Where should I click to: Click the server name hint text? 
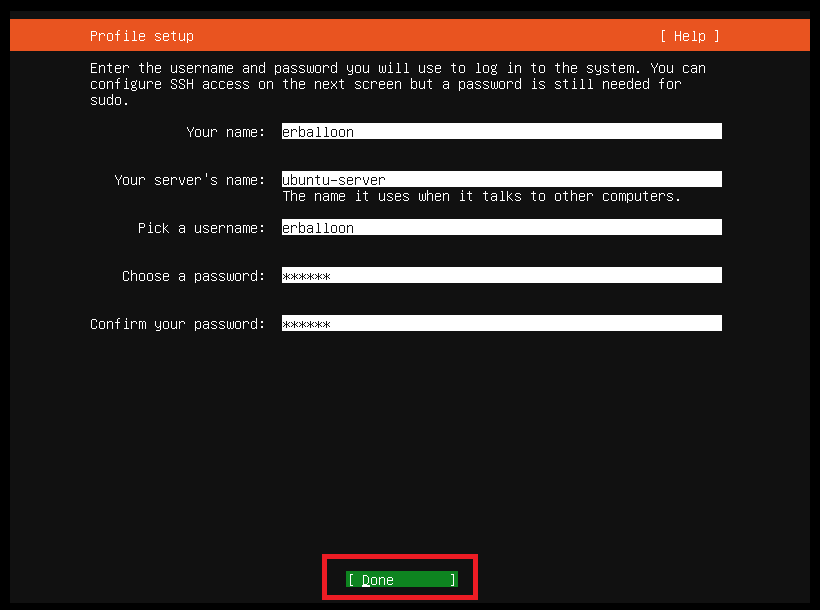(x=481, y=196)
